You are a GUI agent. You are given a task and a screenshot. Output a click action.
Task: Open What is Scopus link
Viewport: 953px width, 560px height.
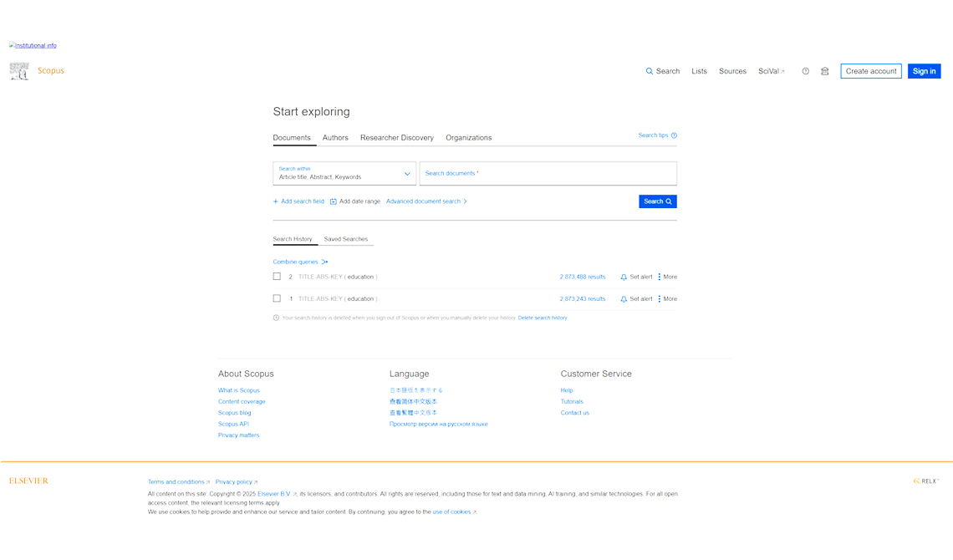[x=239, y=390]
